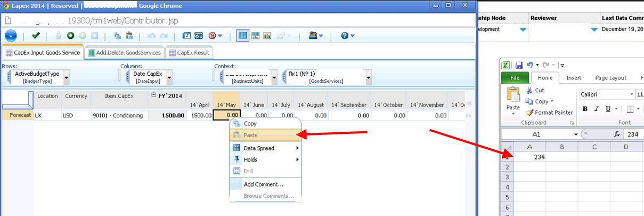The width and height of the screenshot is (644, 216).
Task: Open the Clipboard group dialog launcher
Action: point(572,123)
